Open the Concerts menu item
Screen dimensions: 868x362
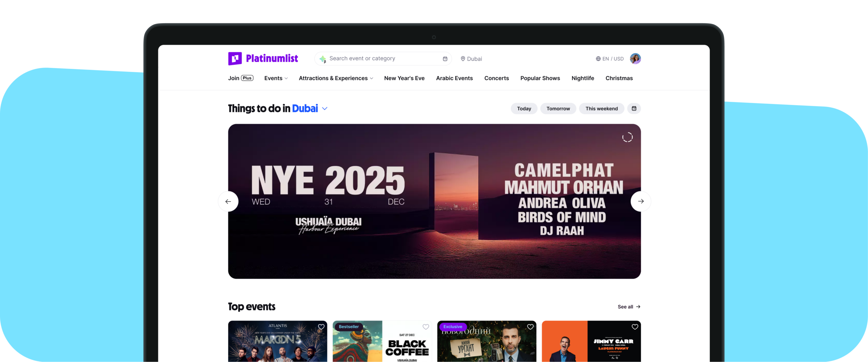[x=496, y=78]
